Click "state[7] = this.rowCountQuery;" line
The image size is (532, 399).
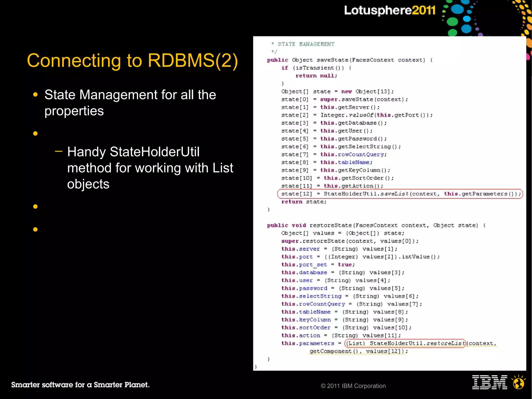(x=334, y=154)
